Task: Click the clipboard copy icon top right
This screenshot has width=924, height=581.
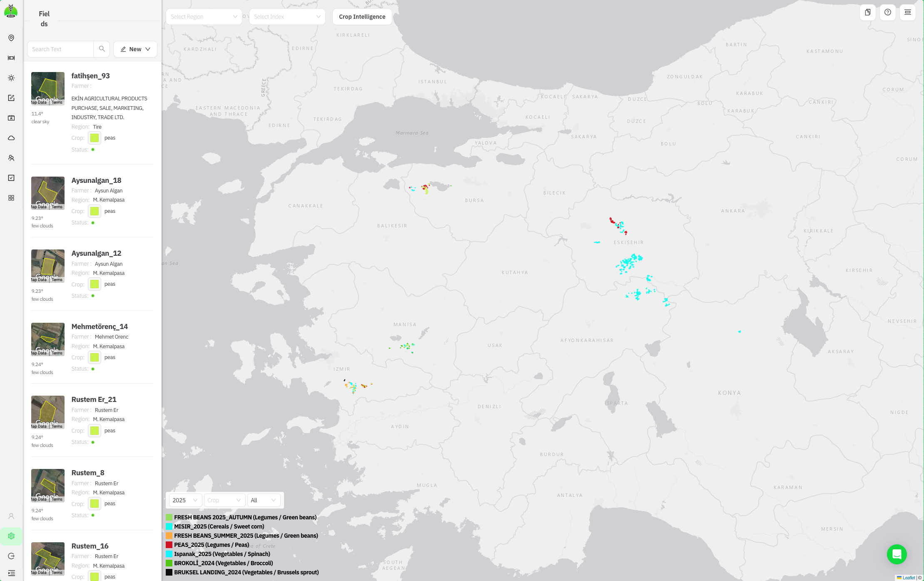Action: click(x=867, y=12)
